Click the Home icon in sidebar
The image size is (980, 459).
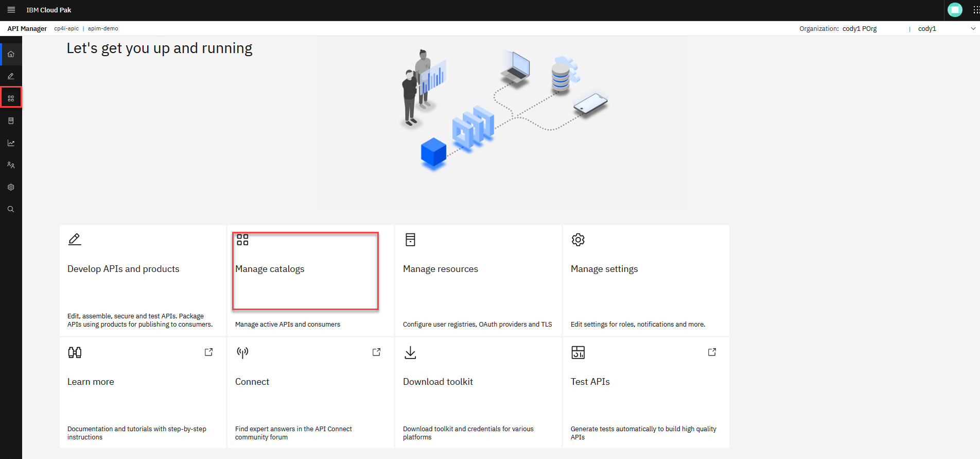click(11, 54)
